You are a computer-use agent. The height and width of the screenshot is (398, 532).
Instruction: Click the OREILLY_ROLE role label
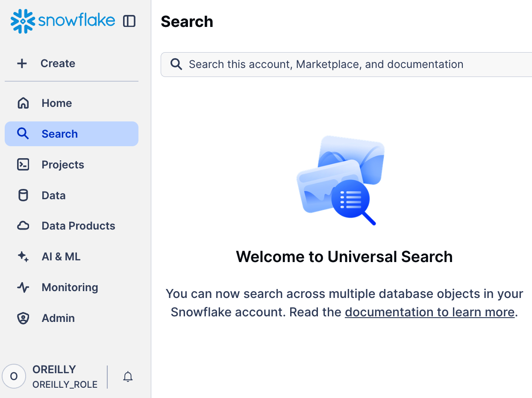pyautogui.click(x=65, y=384)
